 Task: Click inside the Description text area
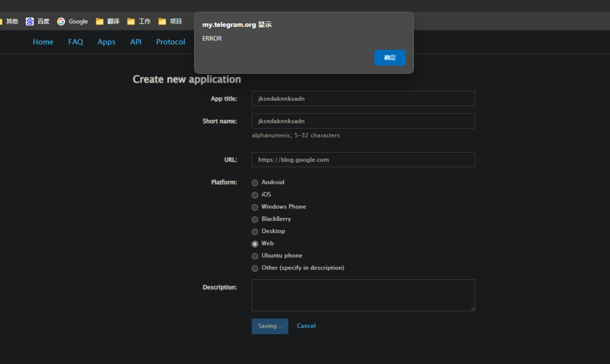pyautogui.click(x=363, y=295)
